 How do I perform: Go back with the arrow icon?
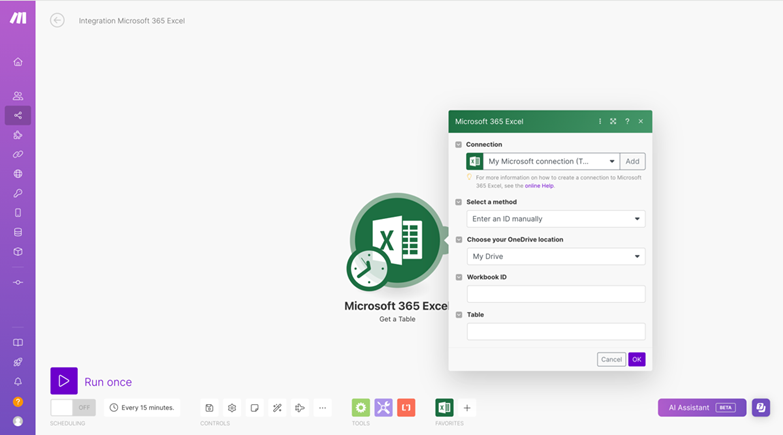(x=57, y=20)
